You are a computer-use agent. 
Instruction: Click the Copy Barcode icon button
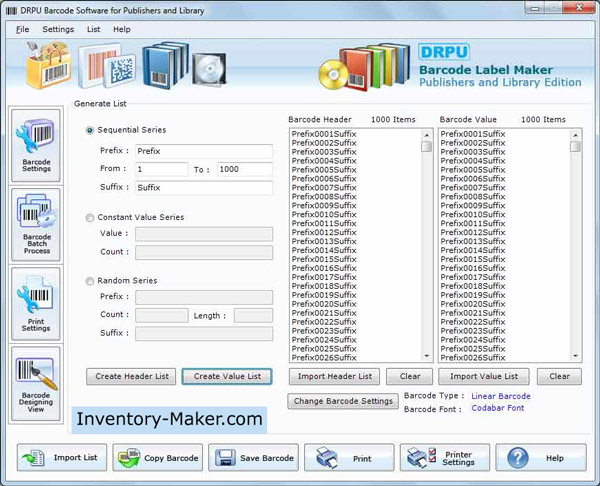pyautogui.click(x=157, y=458)
